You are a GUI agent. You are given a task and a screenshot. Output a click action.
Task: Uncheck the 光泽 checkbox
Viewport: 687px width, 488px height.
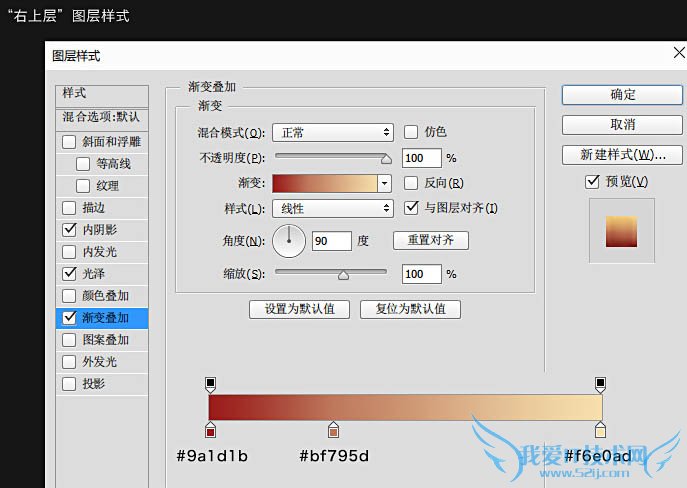click(69, 274)
